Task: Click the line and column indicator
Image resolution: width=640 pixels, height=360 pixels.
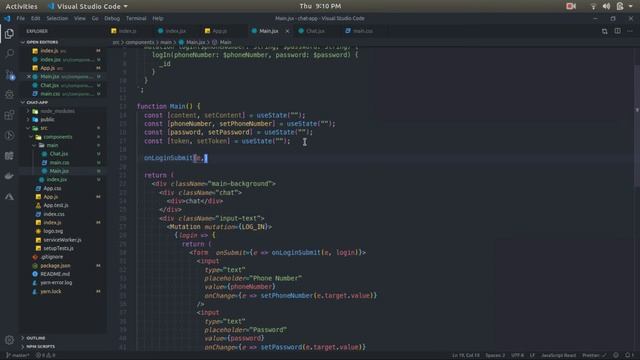Action: [x=466, y=355]
